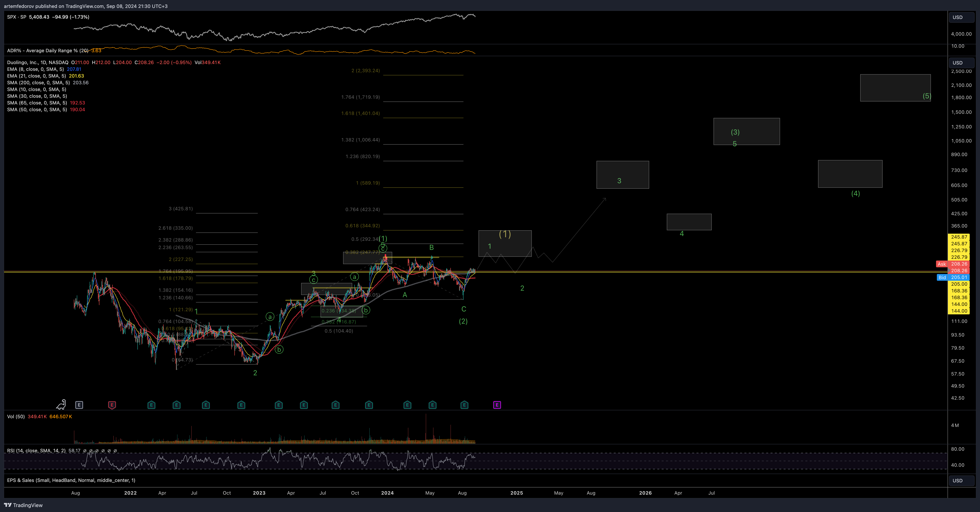Click the 2026 label on the time axis

(x=645, y=493)
